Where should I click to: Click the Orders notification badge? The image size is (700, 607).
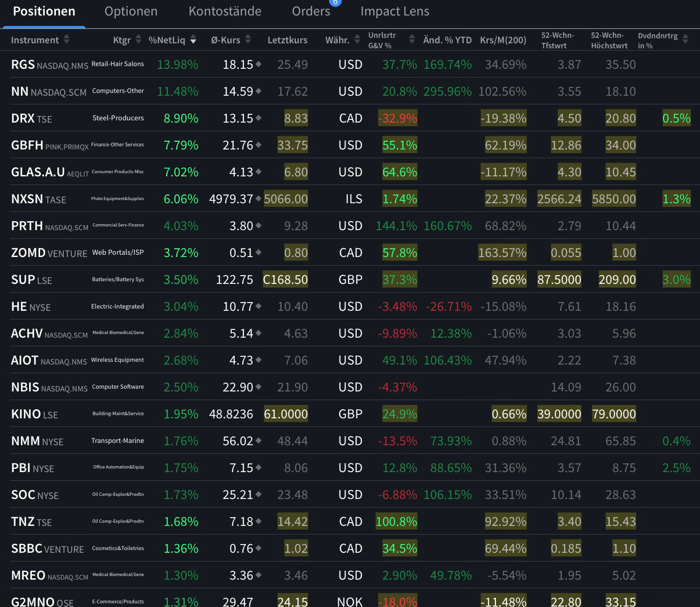[x=335, y=2]
